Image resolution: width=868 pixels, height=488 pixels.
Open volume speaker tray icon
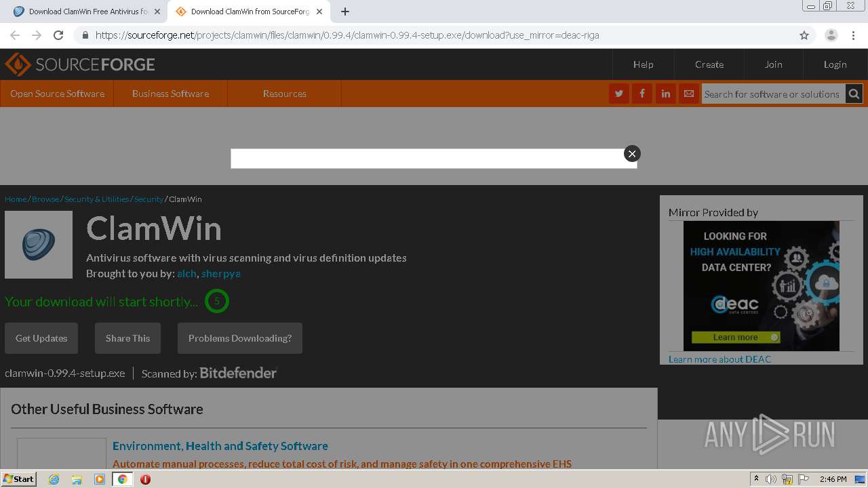771,479
